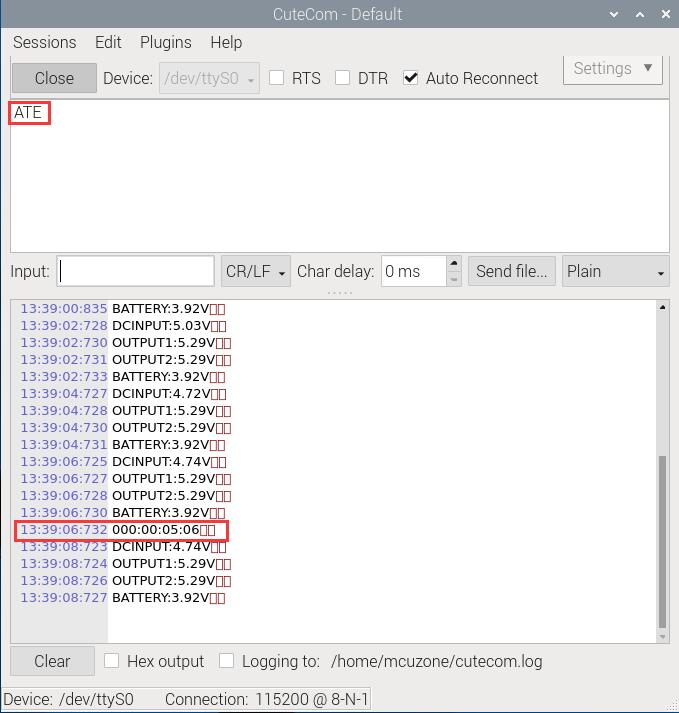Minimize the CuteCom window
Viewport: 679px width, 713px height.
point(614,14)
